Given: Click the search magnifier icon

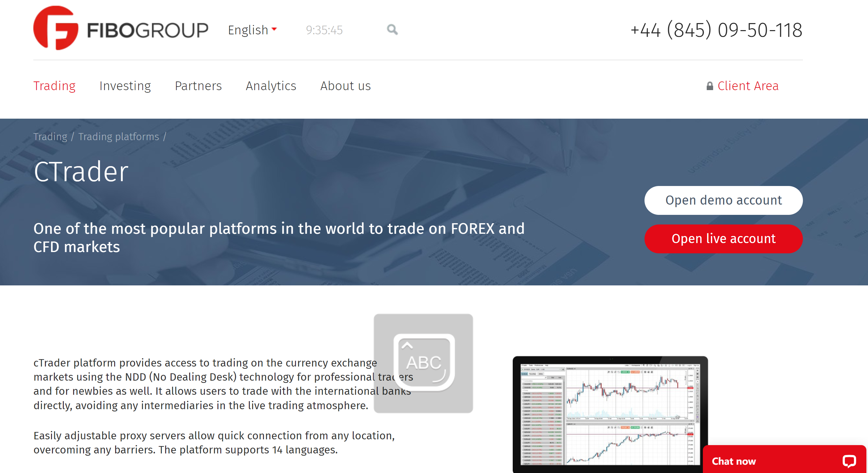Looking at the screenshot, I should tap(392, 30).
